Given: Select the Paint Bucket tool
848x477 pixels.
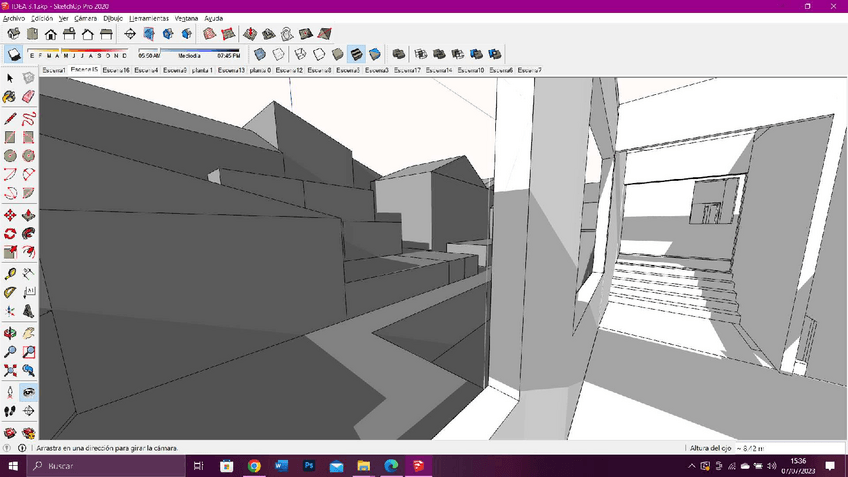Looking at the screenshot, I should coord(10,97).
